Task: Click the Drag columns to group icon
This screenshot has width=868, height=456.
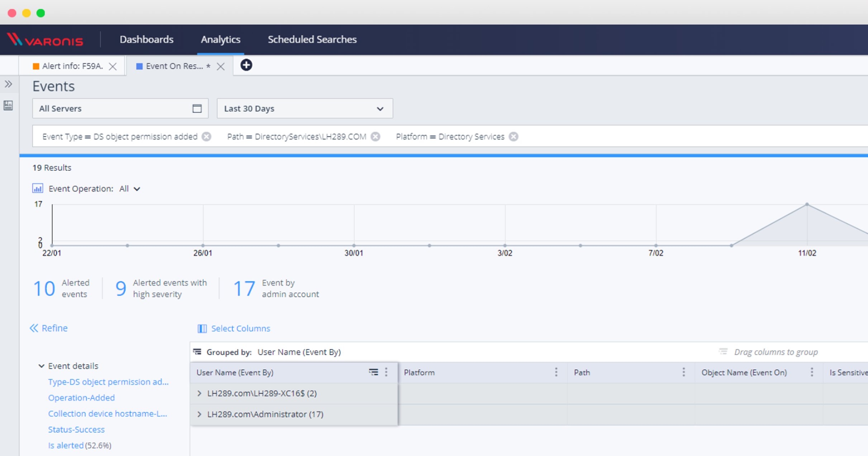Action: click(x=723, y=352)
